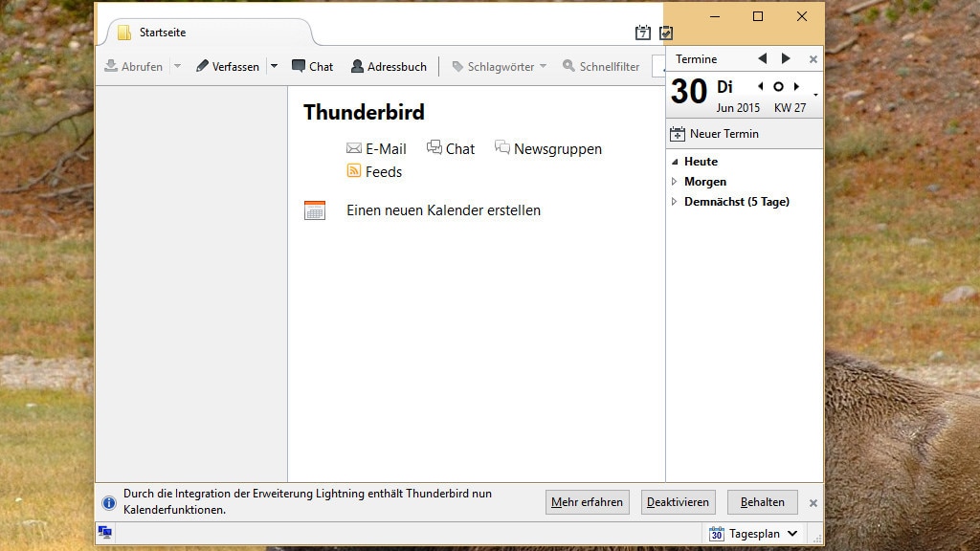
Task: Toggle the Schnellfilter bar
Action: [601, 66]
